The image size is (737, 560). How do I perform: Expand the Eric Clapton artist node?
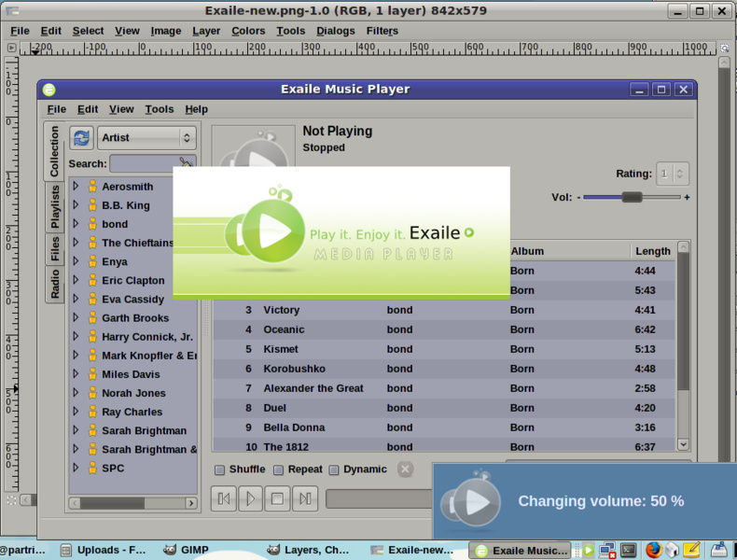[76, 280]
